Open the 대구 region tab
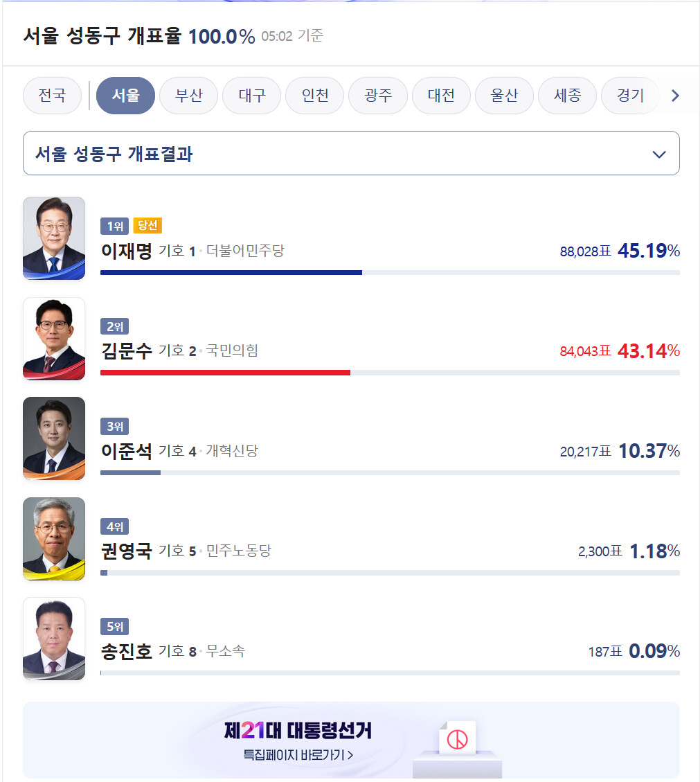Screen dimensions: 700x782 click(251, 96)
